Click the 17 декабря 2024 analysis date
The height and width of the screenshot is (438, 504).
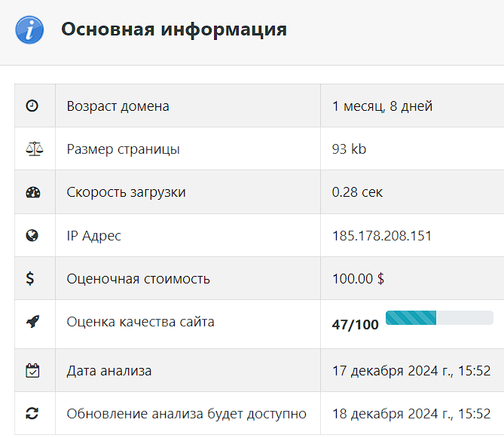[411, 371]
